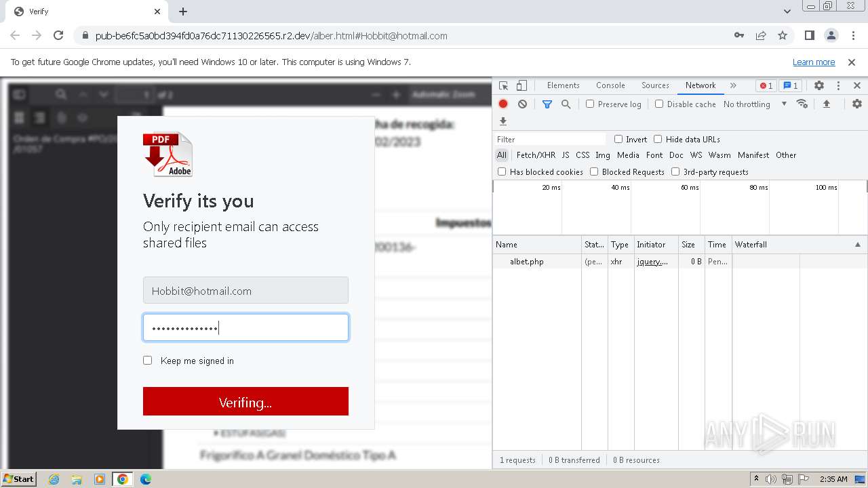Activate DevTools inspect element picker
Screen dimensions: 868x488
coord(504,85)
